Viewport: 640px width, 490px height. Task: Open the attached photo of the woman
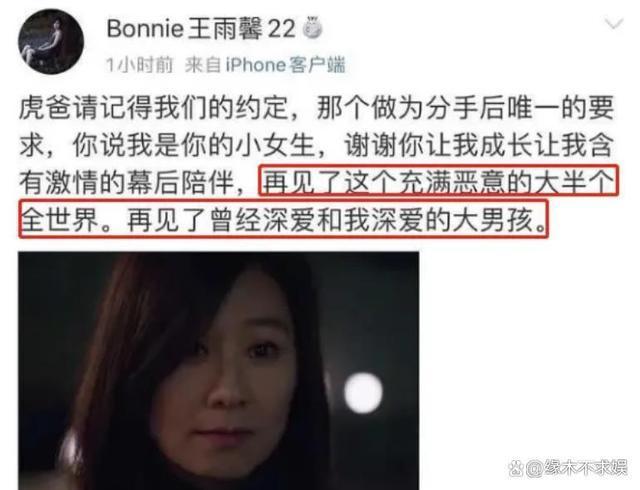[x=218, y=371]
